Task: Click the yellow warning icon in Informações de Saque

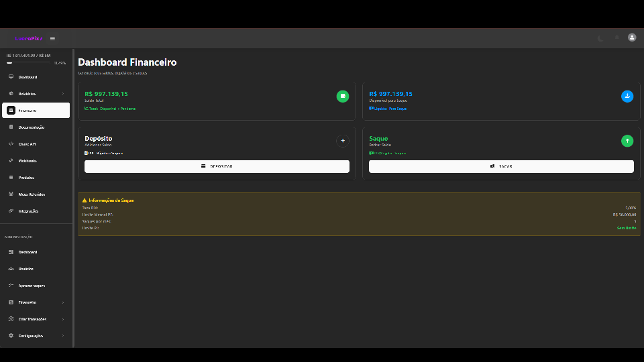Action: coord(84,200)
